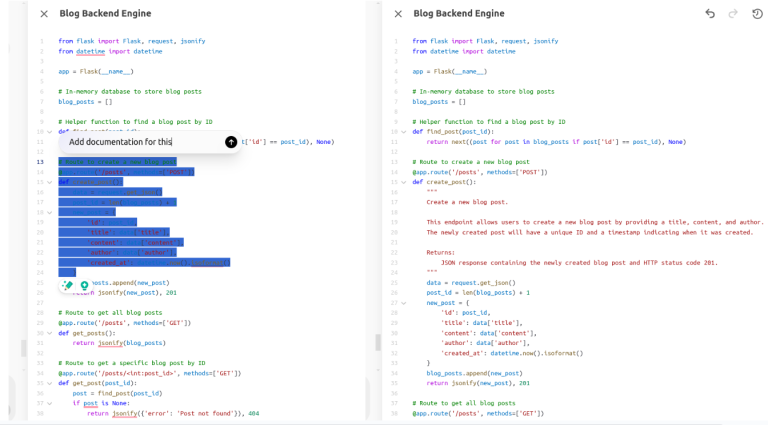
Task: Open version history clock icon
Action: pyautogui.click(x=757, y=14)
